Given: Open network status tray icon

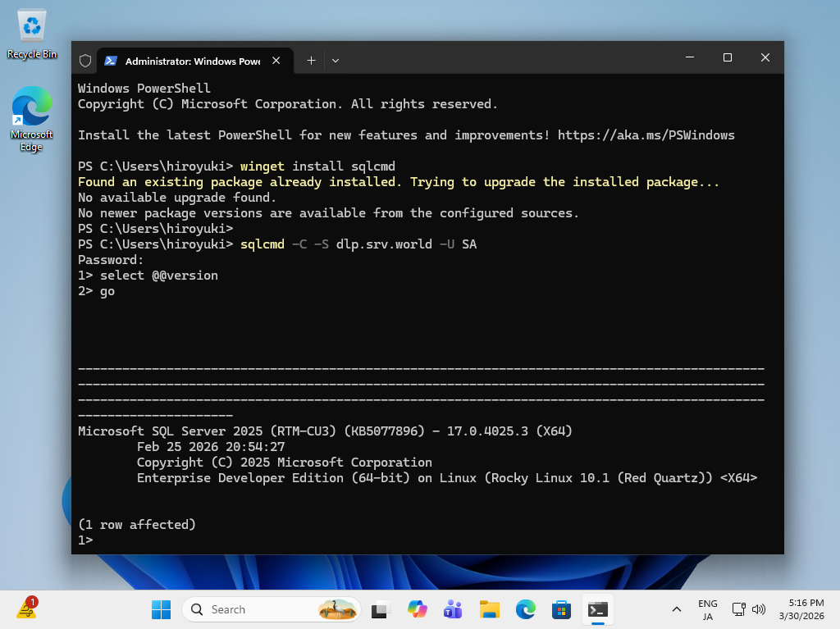Looking at the screenshot, I should click(x=739, y=609).
